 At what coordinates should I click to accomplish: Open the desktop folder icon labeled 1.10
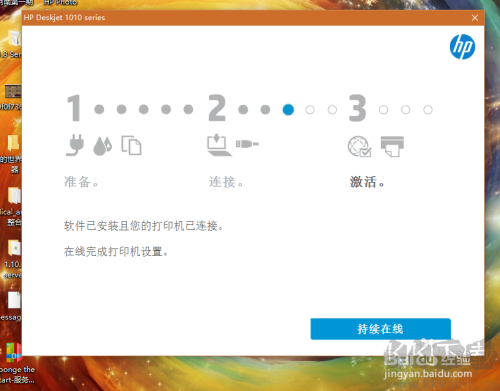(14, 248)
